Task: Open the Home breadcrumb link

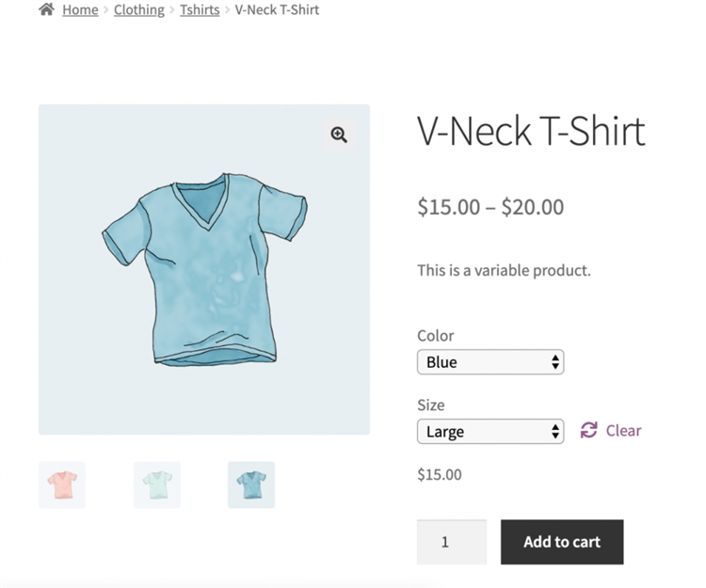Action: (x=80, y=9)
